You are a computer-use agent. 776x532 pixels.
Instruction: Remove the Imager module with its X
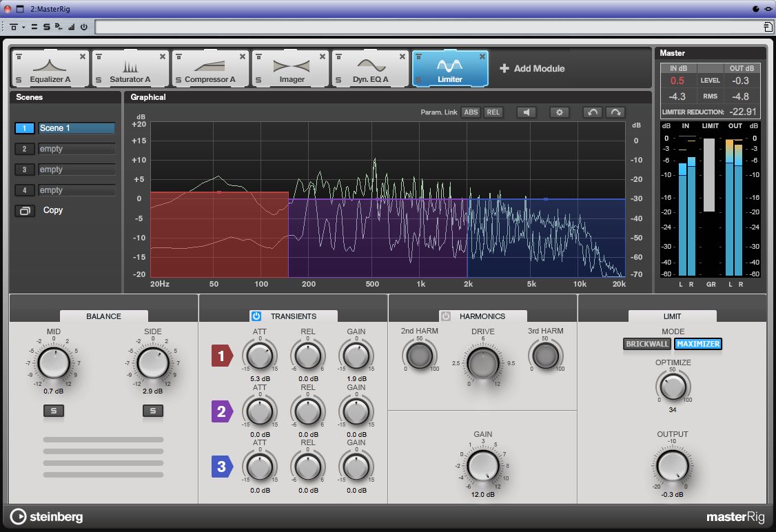323,57
